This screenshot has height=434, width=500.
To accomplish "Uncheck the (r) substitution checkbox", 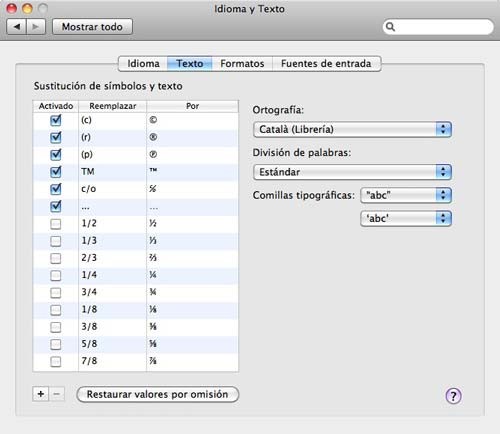I will coord(56,137).
